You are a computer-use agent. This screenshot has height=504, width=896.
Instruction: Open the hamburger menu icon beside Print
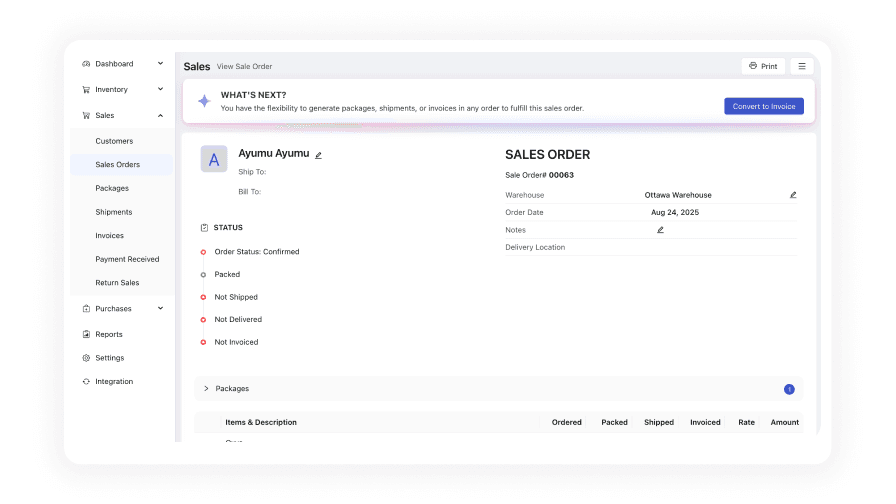point(802,66)
